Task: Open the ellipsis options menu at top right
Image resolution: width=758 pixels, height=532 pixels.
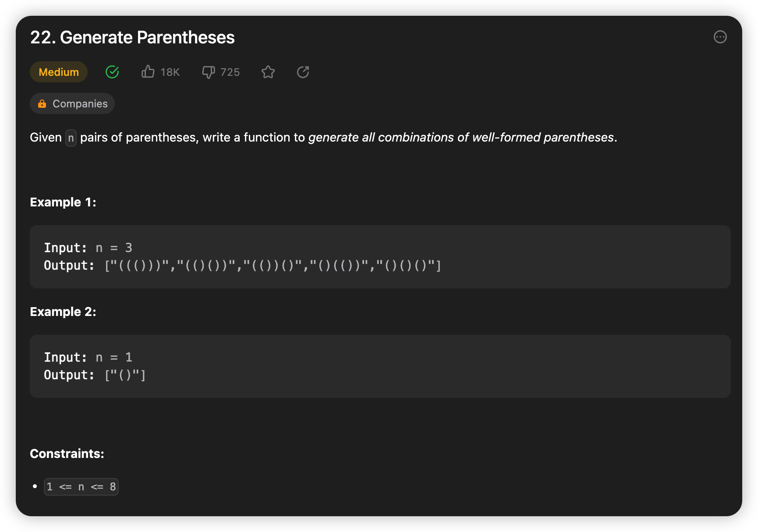Action: (x=720, y=37)
